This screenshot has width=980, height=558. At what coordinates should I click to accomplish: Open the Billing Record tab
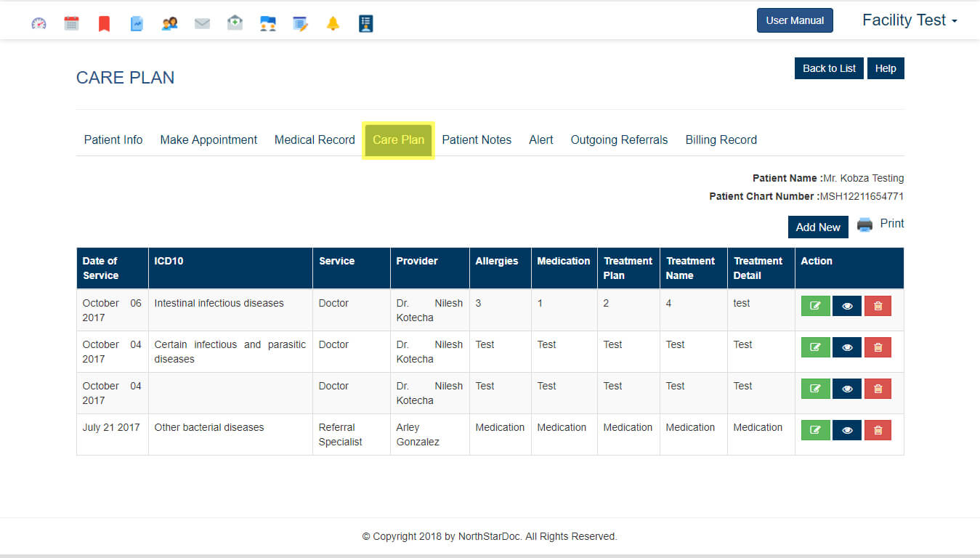(721, 139)
